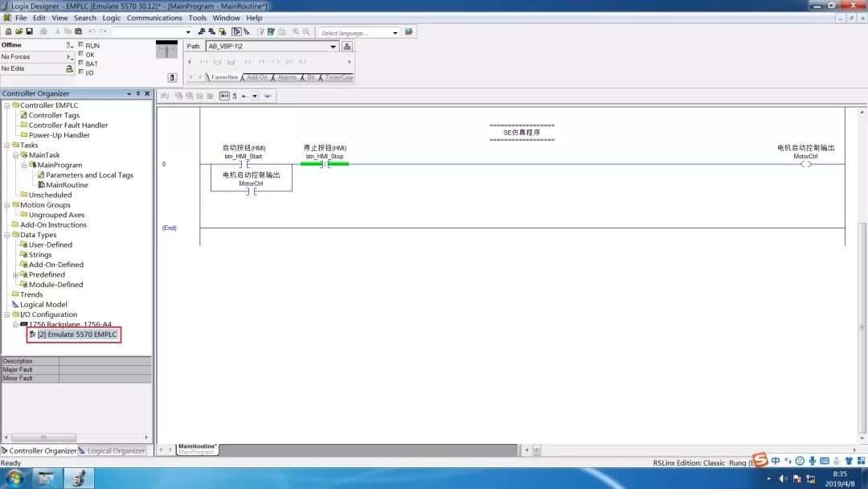Image resolution: width=868 pixels, height=489 pixels.
Task: Click the Zoom In magnifier icon
Action: tap(296, 31)
